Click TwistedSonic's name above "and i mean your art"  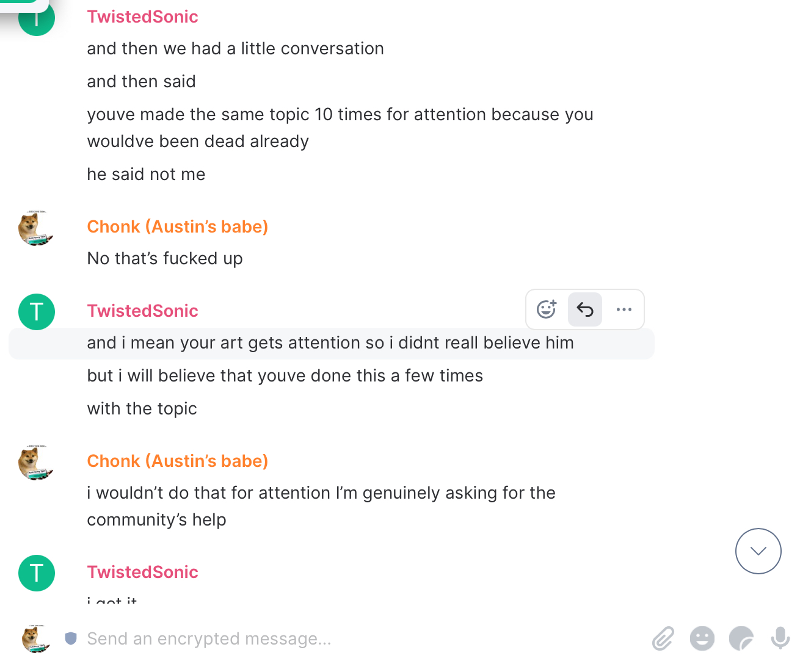point(142,311)
